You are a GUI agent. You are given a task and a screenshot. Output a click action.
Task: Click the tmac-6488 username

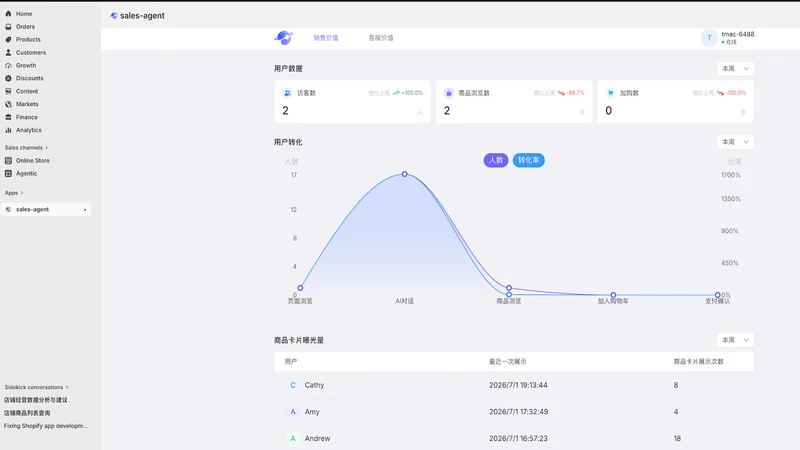(737, 34)
